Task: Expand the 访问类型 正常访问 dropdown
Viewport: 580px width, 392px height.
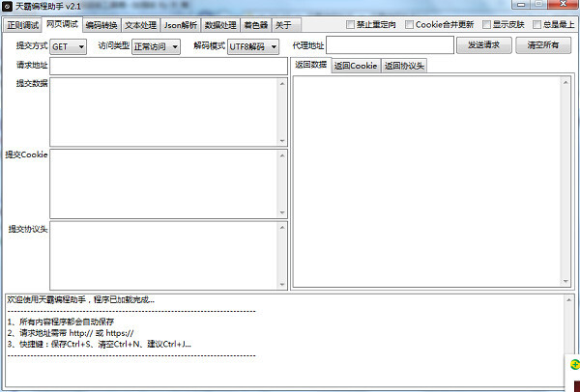Action: [x=156, y=47]
